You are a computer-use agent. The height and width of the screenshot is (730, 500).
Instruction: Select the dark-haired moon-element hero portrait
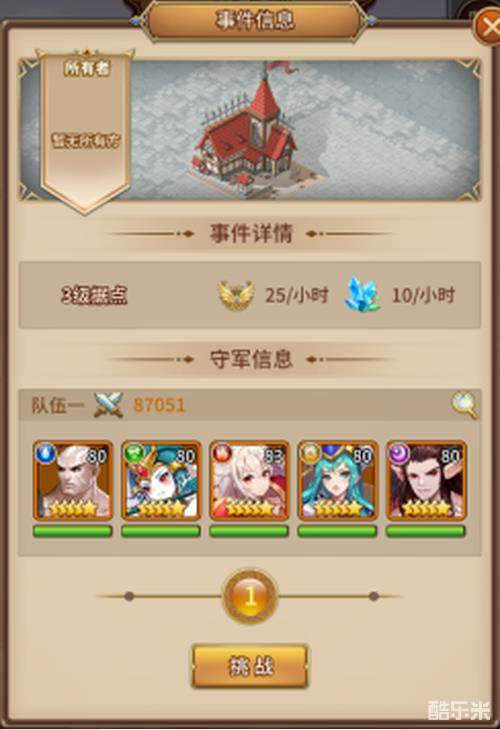point(426,480)
